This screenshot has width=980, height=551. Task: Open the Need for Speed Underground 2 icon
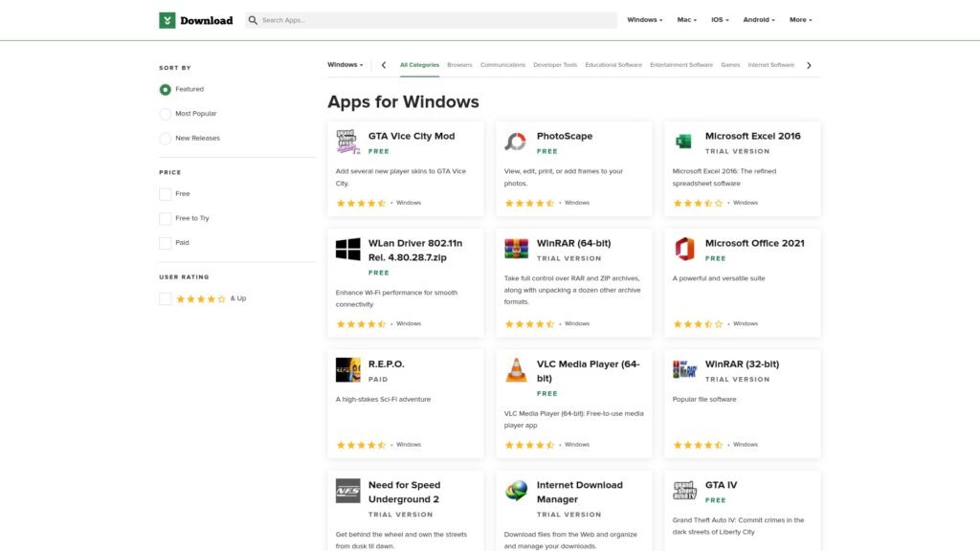click(x=347, y=491)
